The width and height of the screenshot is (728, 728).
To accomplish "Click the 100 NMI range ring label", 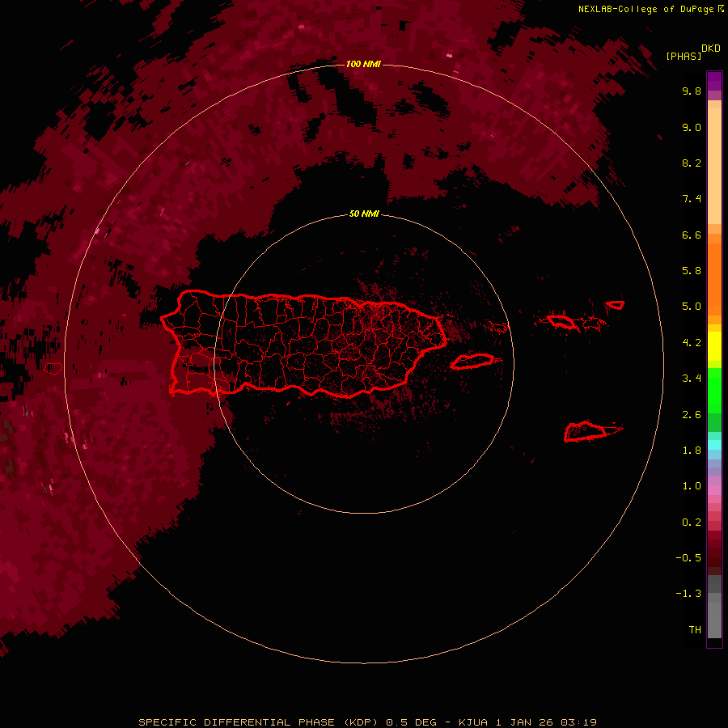I will coord(363,64).
